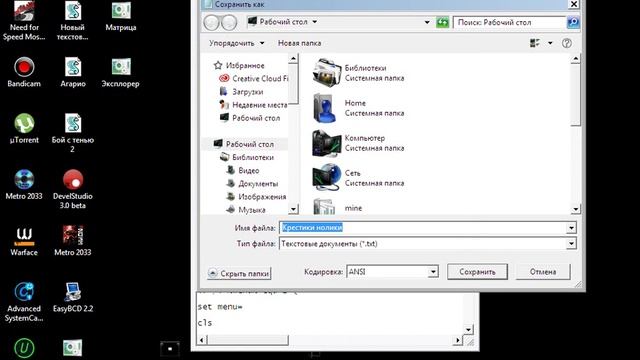Viewport: 640px width, 360px height.
Task: Change the view with the view mode icon
Action: click(x=535, y=43)
